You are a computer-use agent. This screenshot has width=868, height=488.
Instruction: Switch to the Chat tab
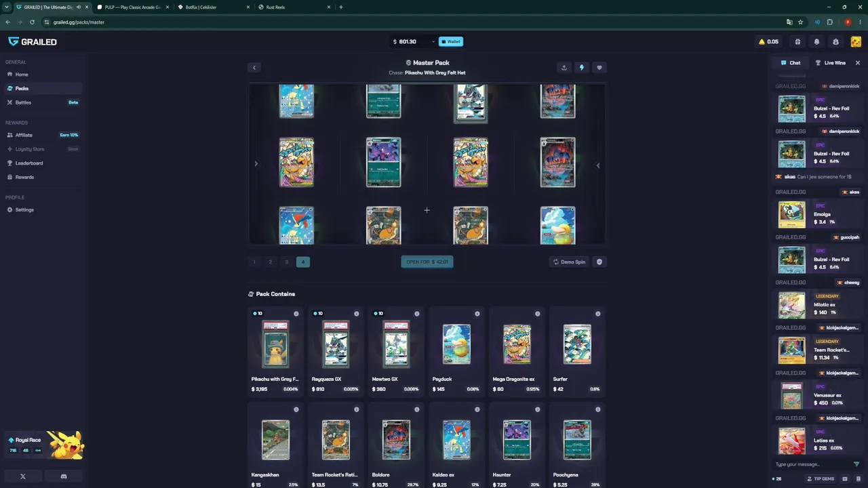(x=791, y=63)
